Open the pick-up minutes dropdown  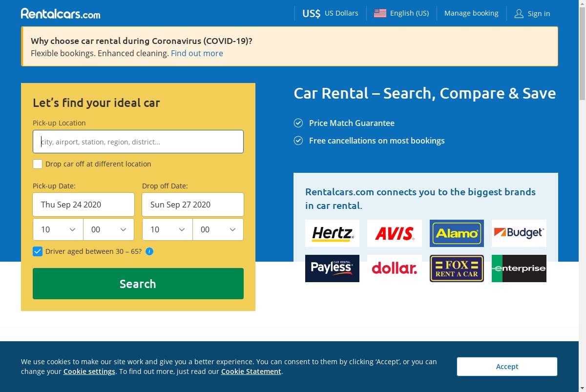click(x=108, y=229)
